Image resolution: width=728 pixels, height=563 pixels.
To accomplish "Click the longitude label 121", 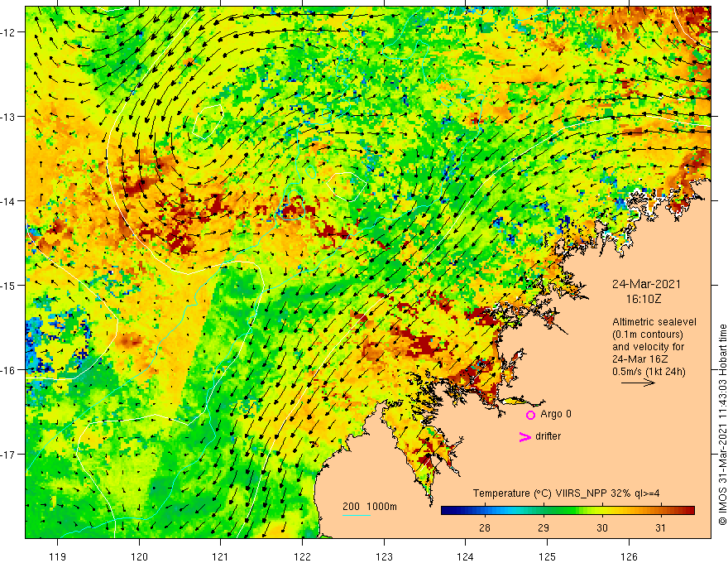I will click(x=221, y=556).
